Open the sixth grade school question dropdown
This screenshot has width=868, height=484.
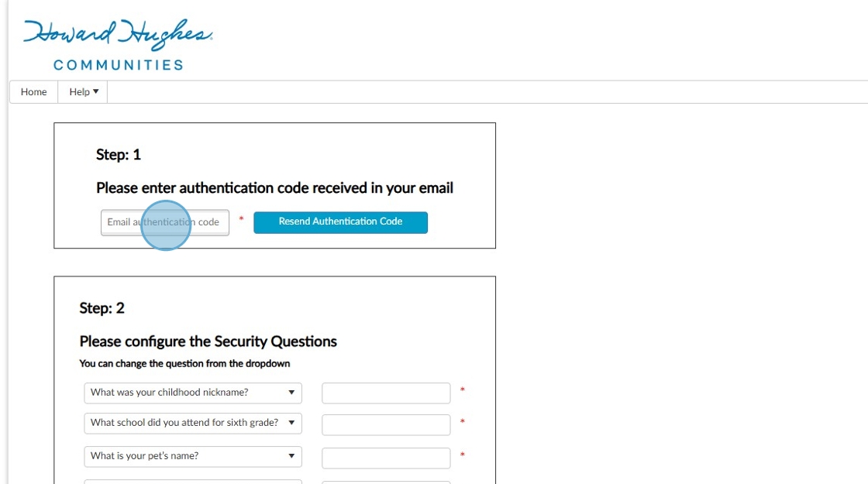192,423
